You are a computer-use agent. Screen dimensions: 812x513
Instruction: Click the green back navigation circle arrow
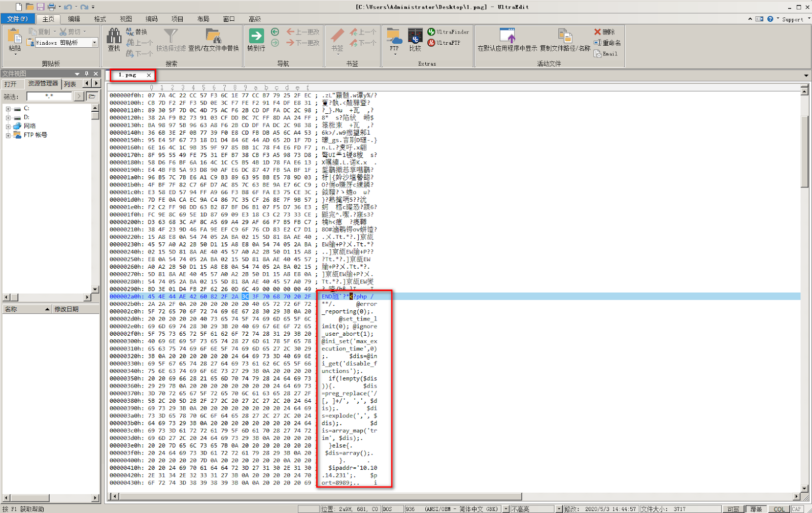tap(275, 31)
